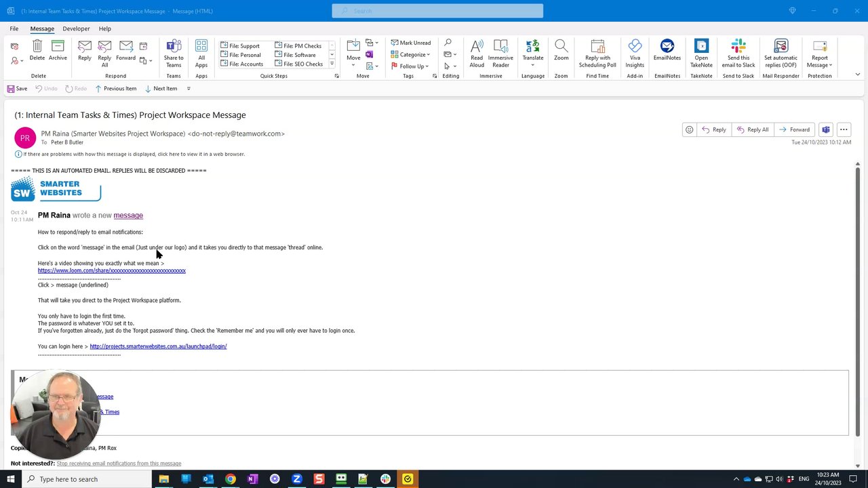Screen dimensions: 868x488
Task: Send this email to Slack
Action: click(x=738, y=53)
